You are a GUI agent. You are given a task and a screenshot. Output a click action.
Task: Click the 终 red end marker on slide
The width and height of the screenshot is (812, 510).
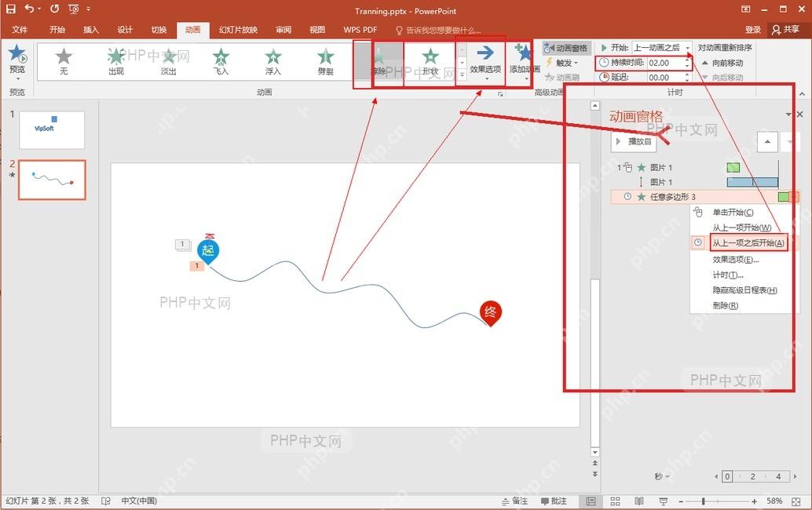click(490, 312)
